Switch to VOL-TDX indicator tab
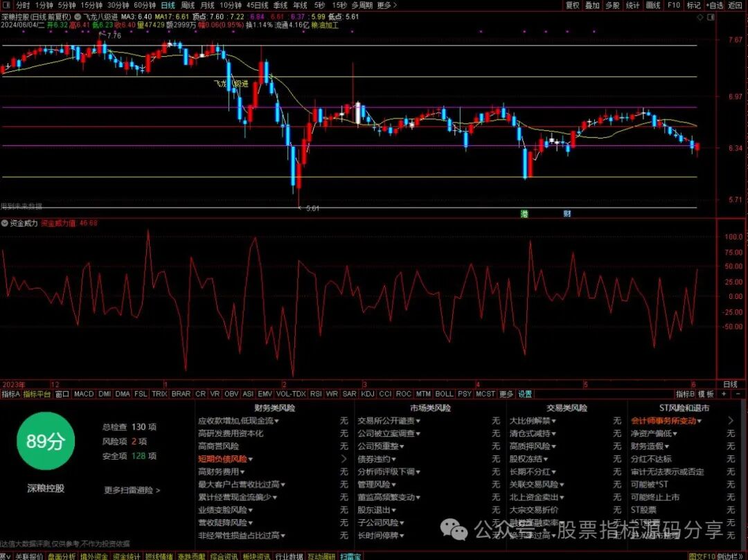The height and width of the screenshot is (560, 748). [x=290, y=394]
